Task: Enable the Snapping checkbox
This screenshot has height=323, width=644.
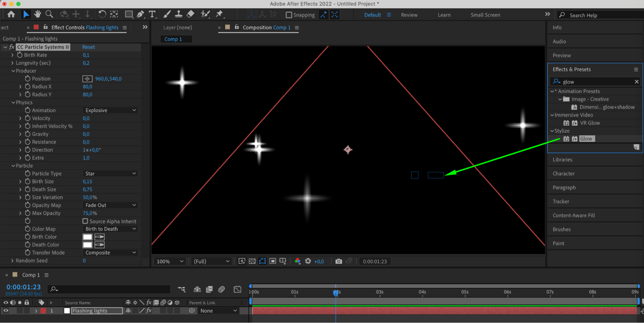Action: coord(289,15)
